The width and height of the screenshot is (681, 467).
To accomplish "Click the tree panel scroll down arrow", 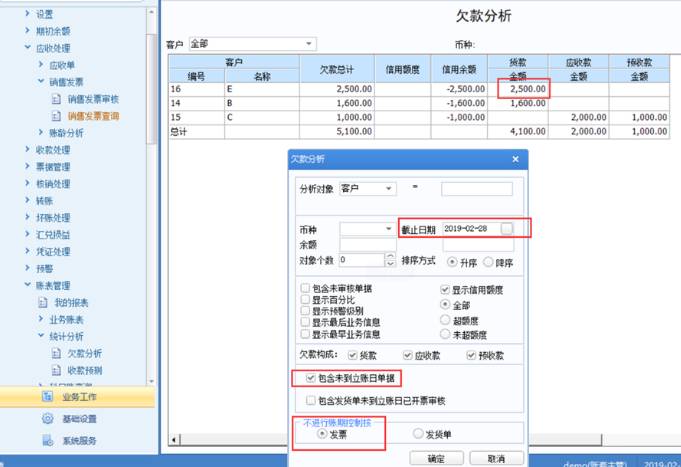I will tap(151, 381).
